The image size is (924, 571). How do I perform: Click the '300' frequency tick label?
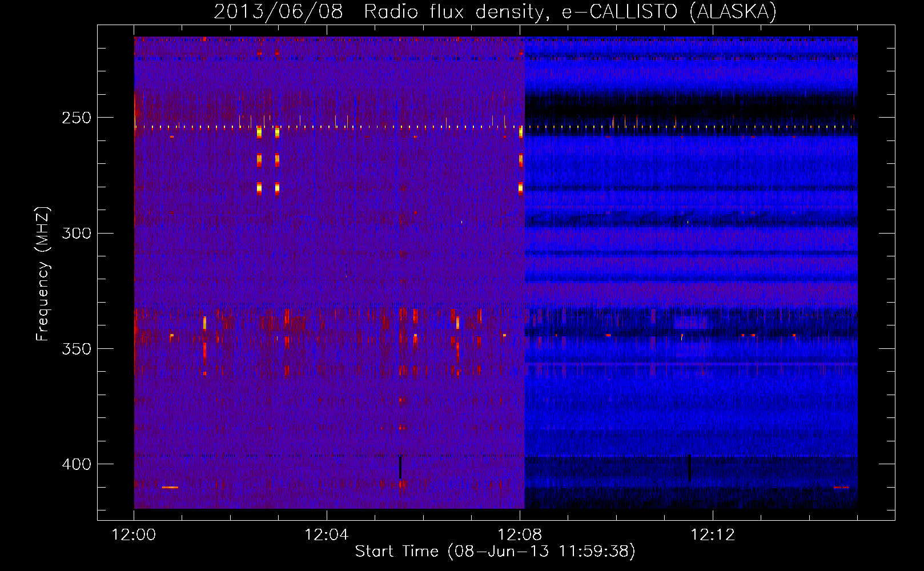pyautogui.click(x=77, y=233)
